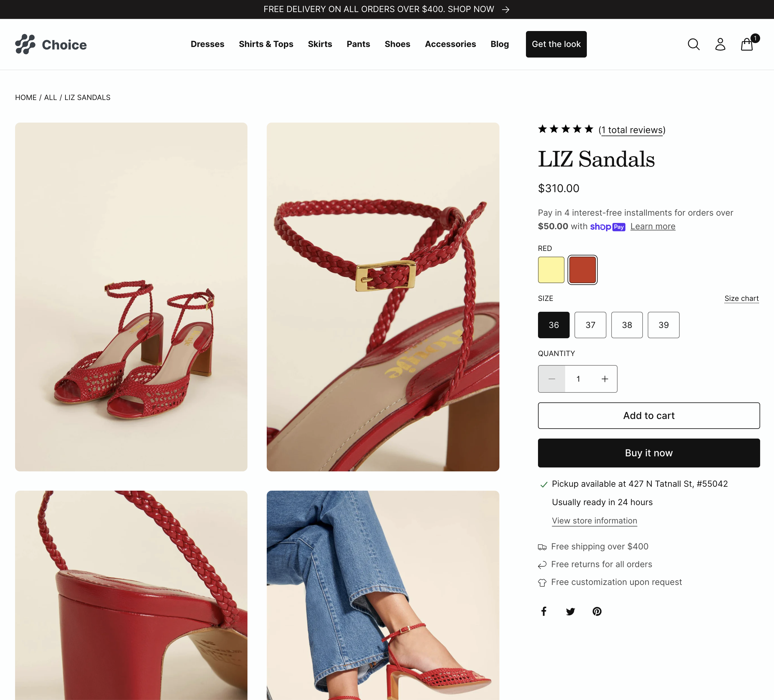Click the announcement banner arrow

pyautogui.click(x=506, y=10)
